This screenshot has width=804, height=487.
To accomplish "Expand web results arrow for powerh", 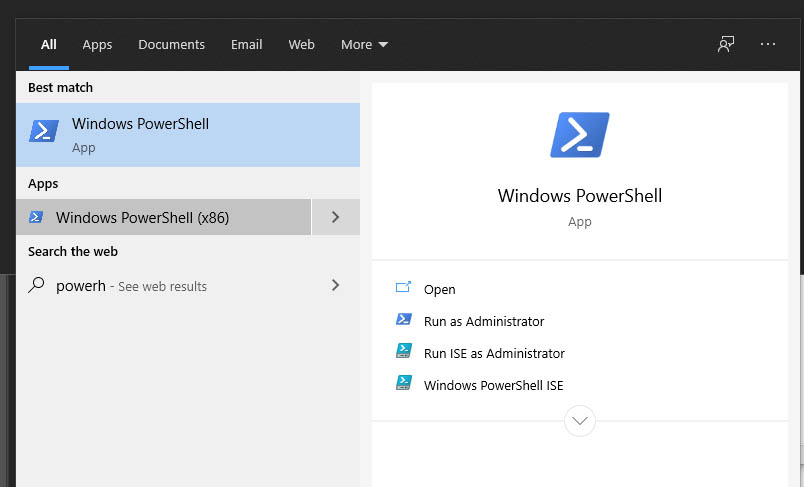I will pos(335,285).
